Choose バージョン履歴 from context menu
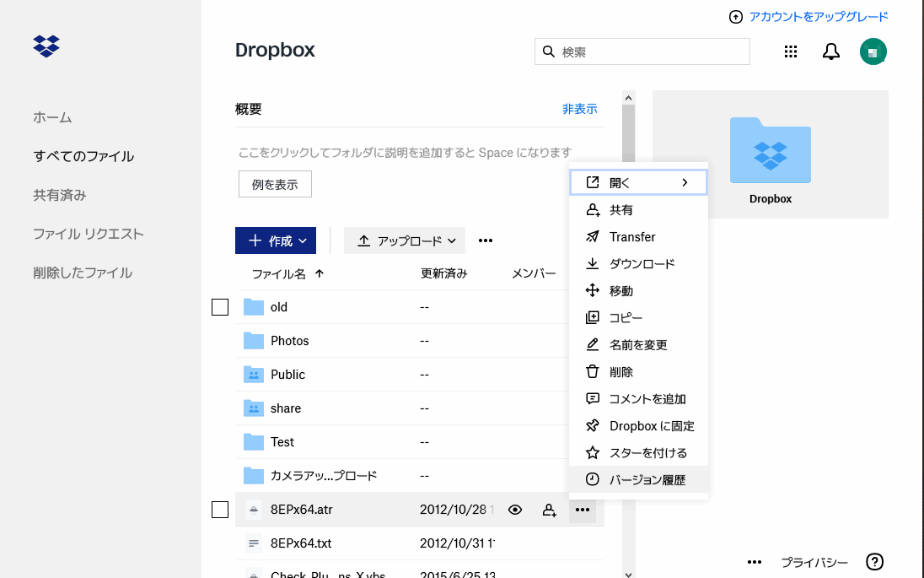This screenshot has width=924, height=578. tap(638, 480)
